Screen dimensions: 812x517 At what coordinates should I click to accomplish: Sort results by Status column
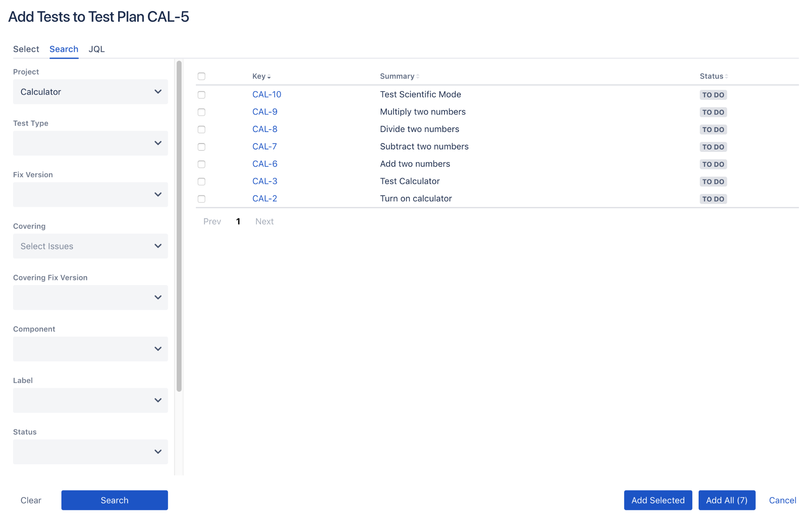[x=714, y=76]
